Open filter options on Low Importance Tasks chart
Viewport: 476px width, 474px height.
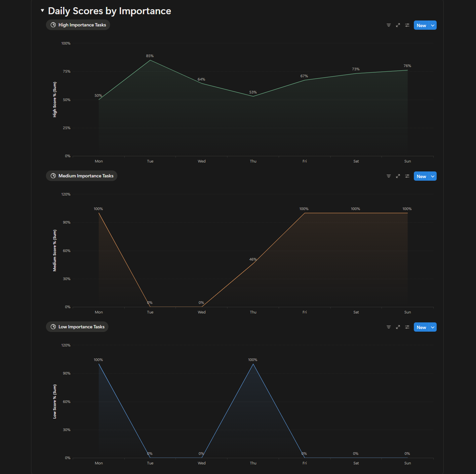(x=388, y=327)
